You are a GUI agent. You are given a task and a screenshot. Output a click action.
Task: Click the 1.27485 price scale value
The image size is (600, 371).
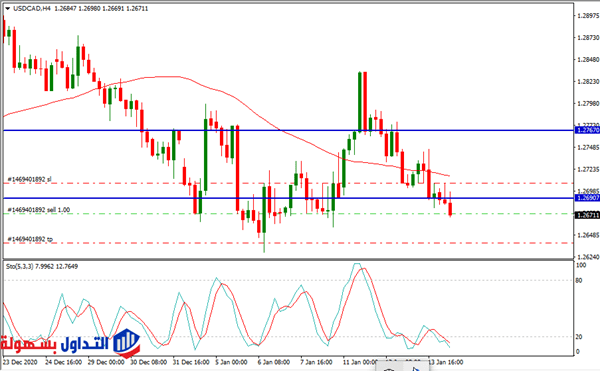point(588,147)
